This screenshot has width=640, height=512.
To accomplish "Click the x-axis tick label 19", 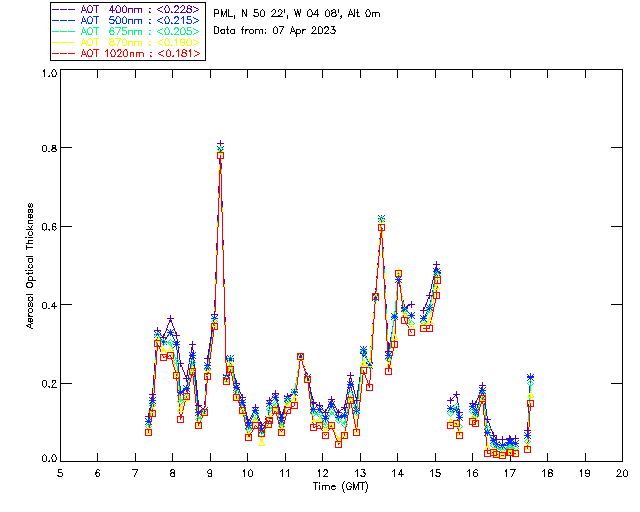I will (585, 473).
